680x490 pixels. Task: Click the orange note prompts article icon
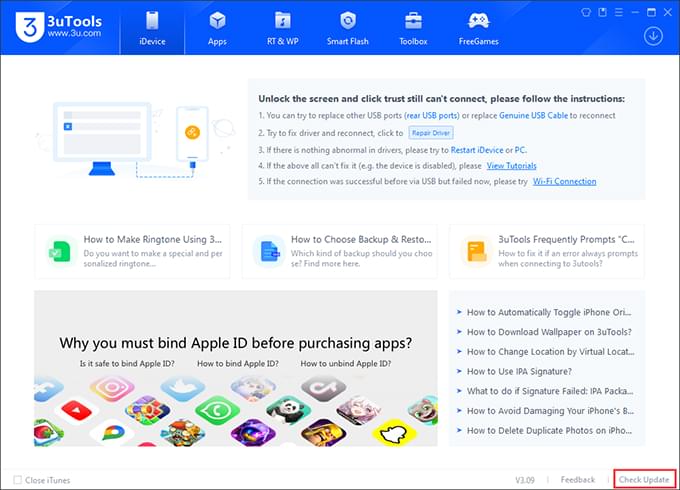[477, 252]
